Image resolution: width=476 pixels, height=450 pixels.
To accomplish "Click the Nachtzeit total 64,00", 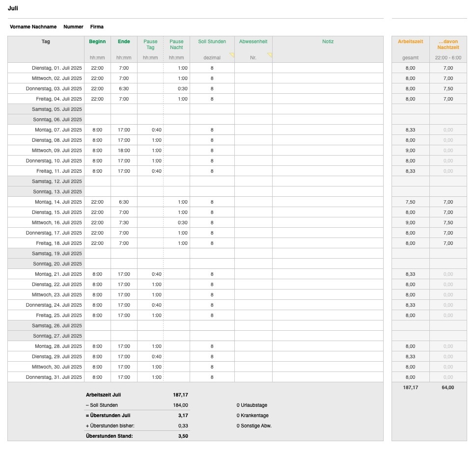I will coord(448,387).
